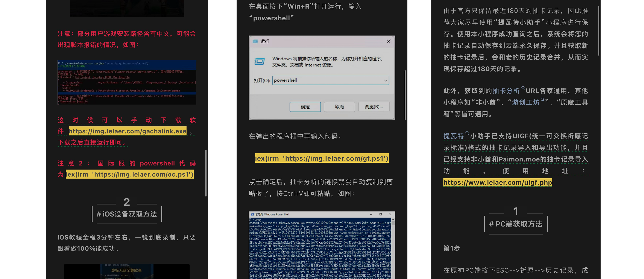Screen dimensions: 644x279
Task: Open the lelaer.com/uigf.php link
Action: (498, 182)
